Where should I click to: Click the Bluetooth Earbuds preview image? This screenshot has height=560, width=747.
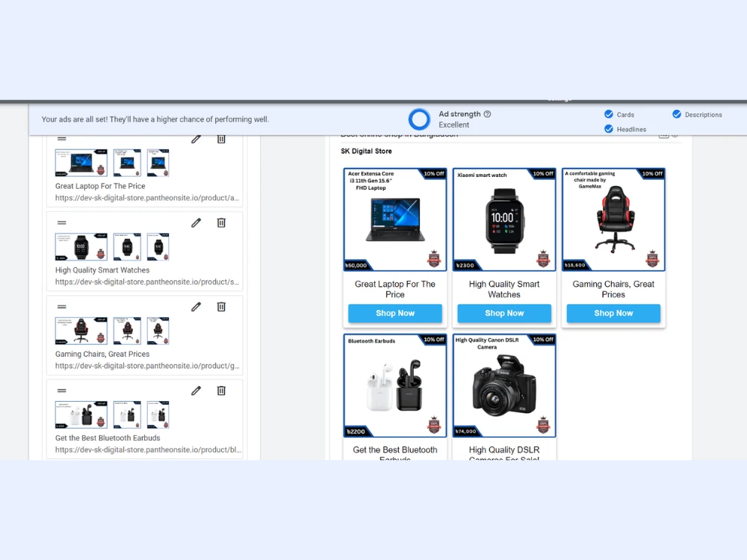pyautogui.click(x=395, y=385)
